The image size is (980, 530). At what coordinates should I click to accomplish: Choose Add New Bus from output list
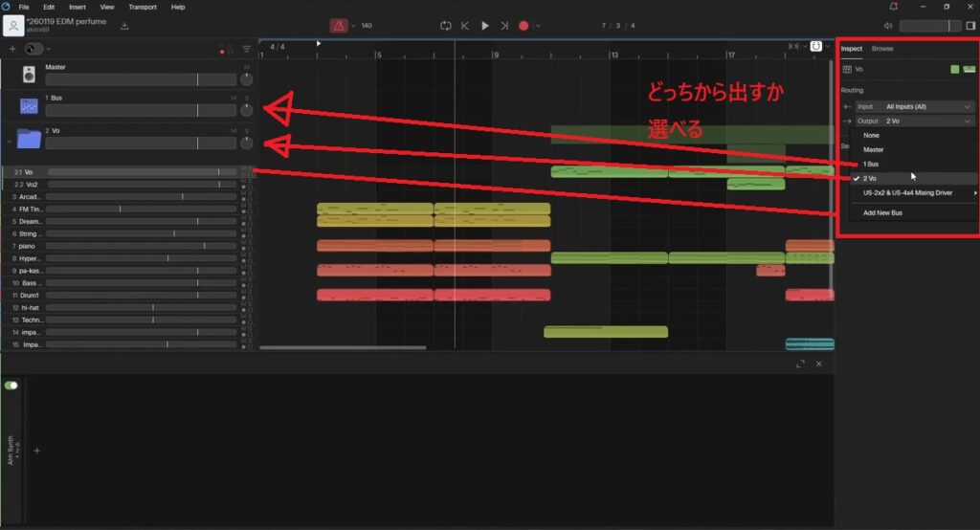pyautogui.click(x=882, y=212)
